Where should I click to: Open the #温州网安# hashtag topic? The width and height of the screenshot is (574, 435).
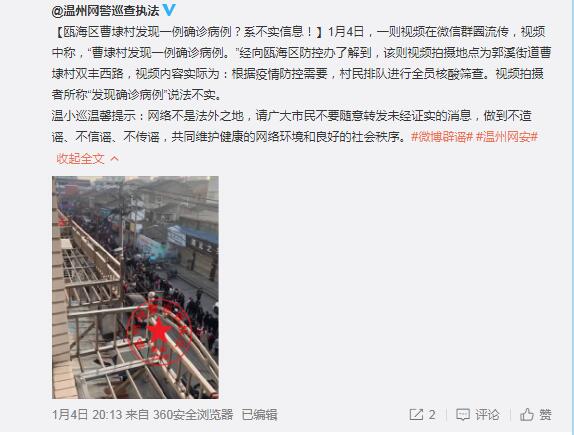(x=507, y=137)
